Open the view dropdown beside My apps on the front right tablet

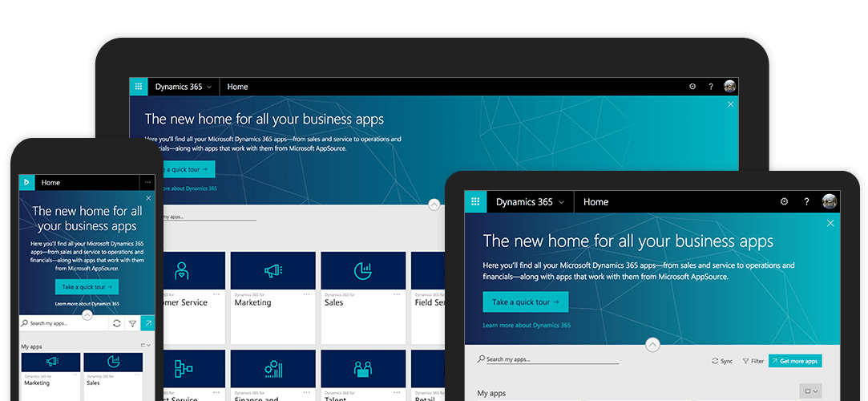810,391
